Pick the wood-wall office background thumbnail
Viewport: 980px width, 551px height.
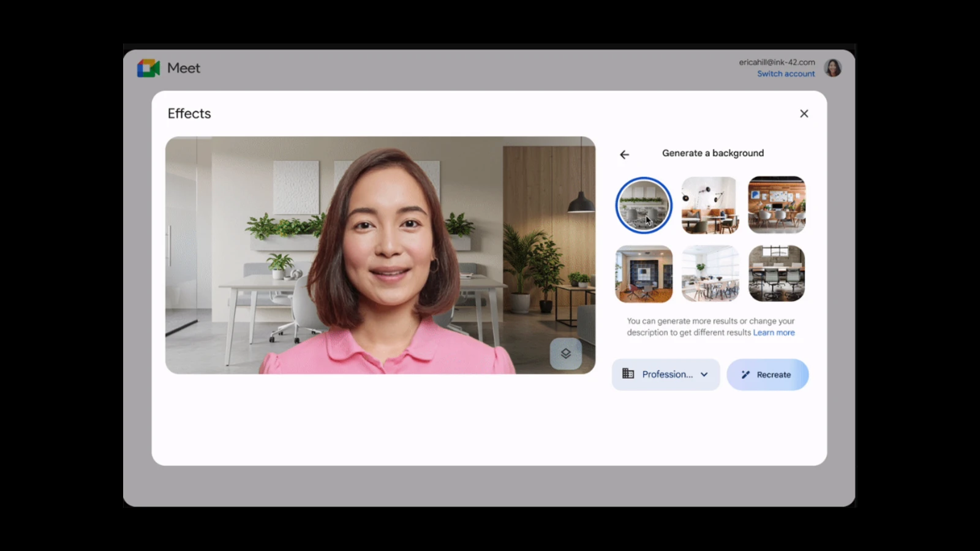(777, 205)
